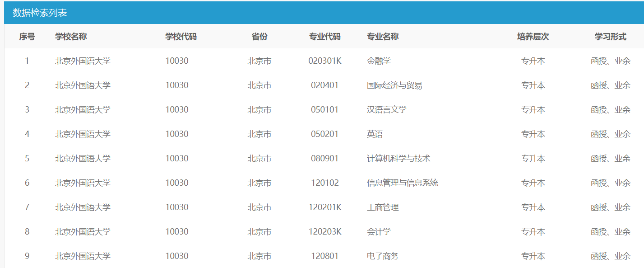Select major code 120102

tap(325, 183)
